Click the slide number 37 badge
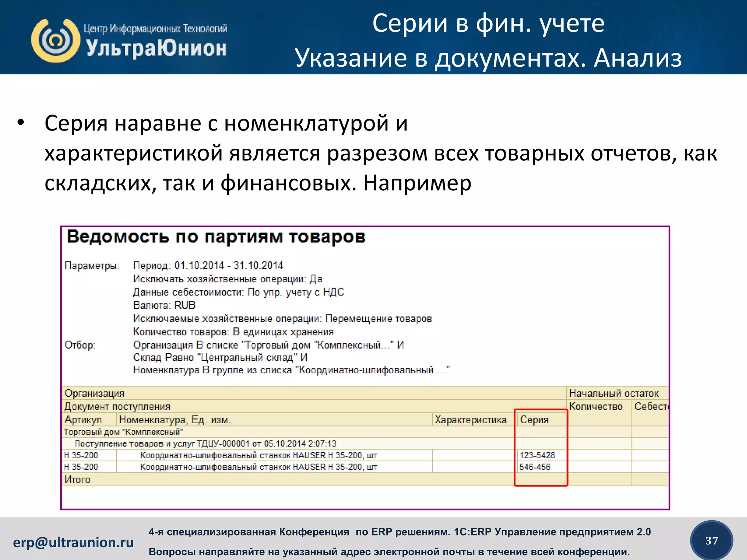This screenshot has height=560, width=747. tap(712, 541)
